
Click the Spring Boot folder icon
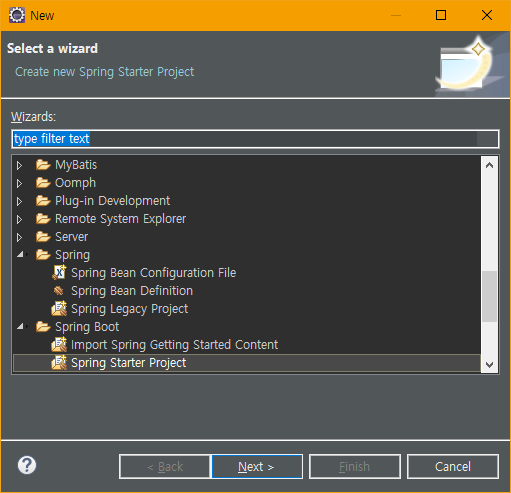[43, 327]
